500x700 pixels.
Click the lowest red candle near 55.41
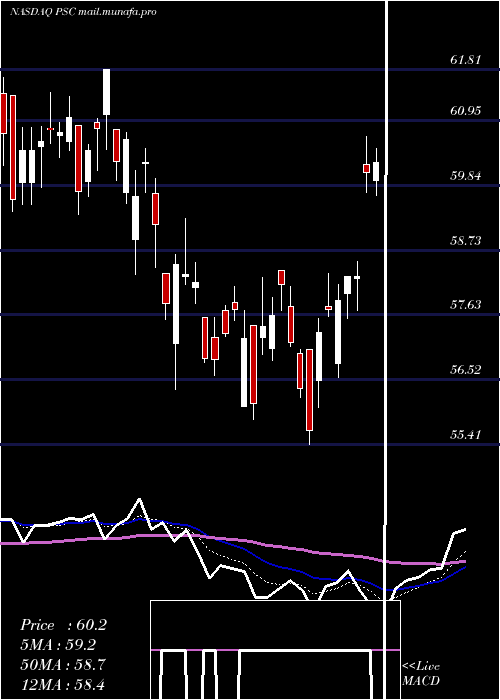pyautogui.click(x=309, y=396)
